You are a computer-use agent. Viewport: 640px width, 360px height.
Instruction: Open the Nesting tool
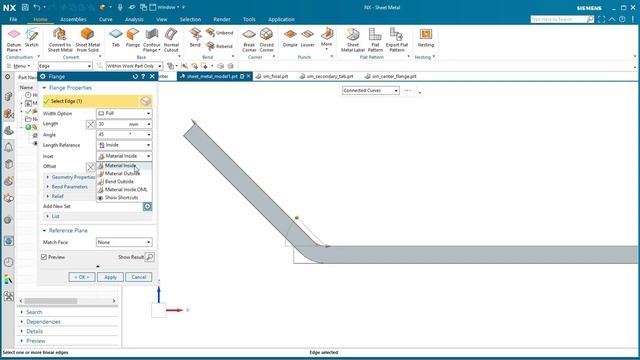426,38
